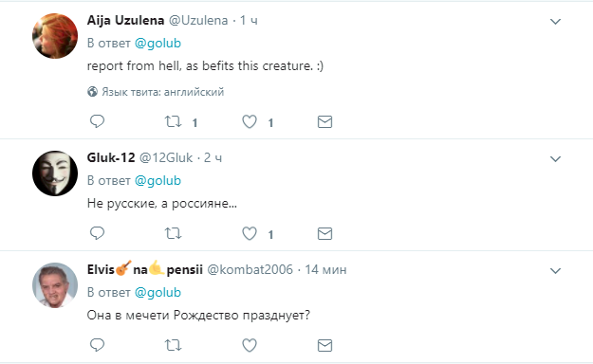Image resolution: width=593 pixels, height=364 pixels.
Task: Open the dropdown chevron on Elvis na pensii tweet
Action: pyautogui.click(x=555, y=271)
